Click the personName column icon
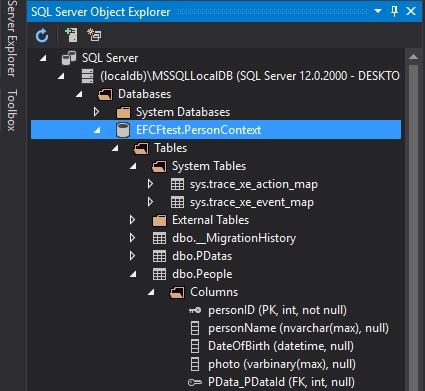Image resolution: width=425 pixels, height=391 pixels. [x=195, y=328]
